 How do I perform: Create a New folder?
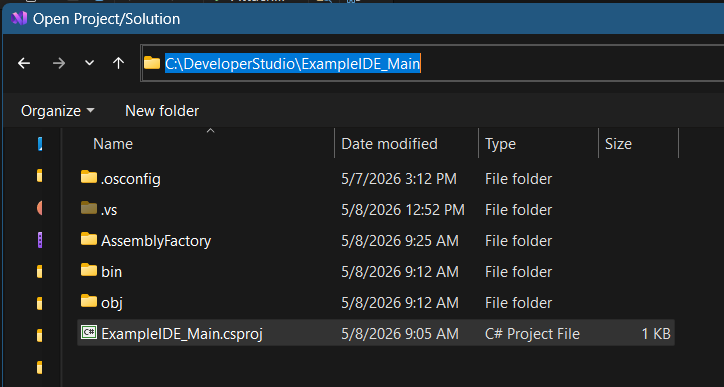point(162,111)
